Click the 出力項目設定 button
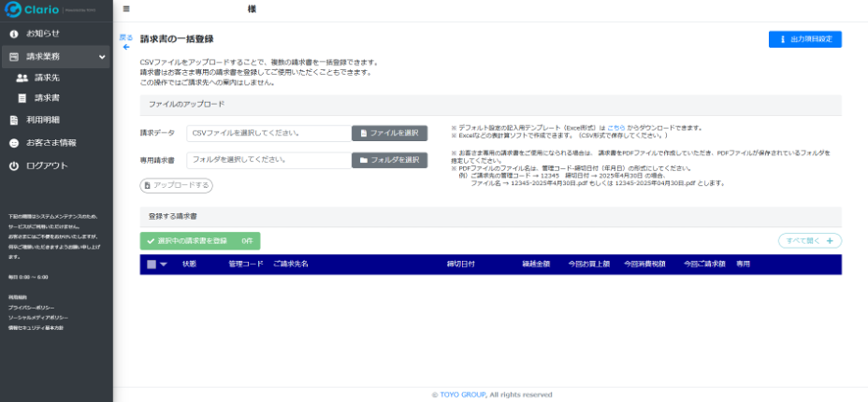The width and height of the screenshot is (868, 402). coord(805,39)
